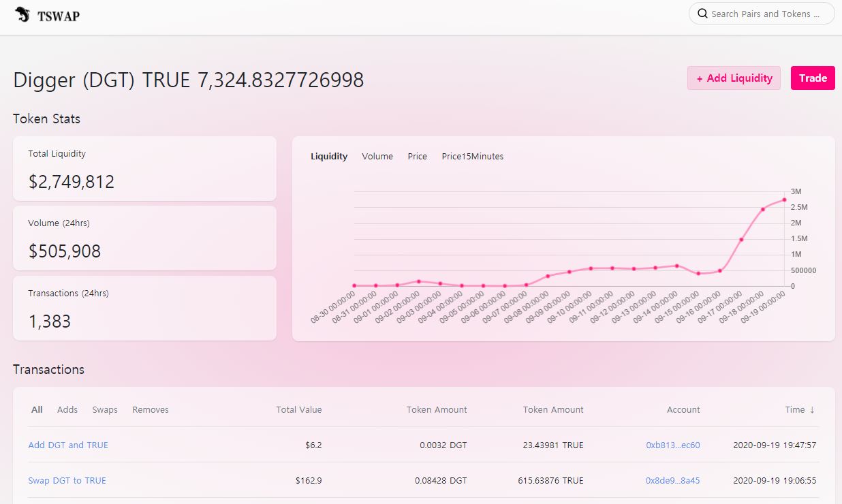This screenshot has width=842, height=504.
Task: Click the chart data point for 09-02
Action: coord(419,281)
